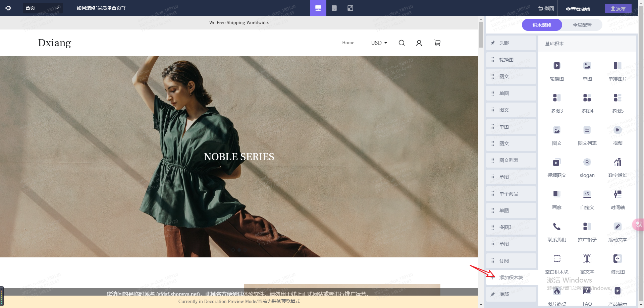
Task: Click the shopping cart icon in the store header
Action: 437,43
